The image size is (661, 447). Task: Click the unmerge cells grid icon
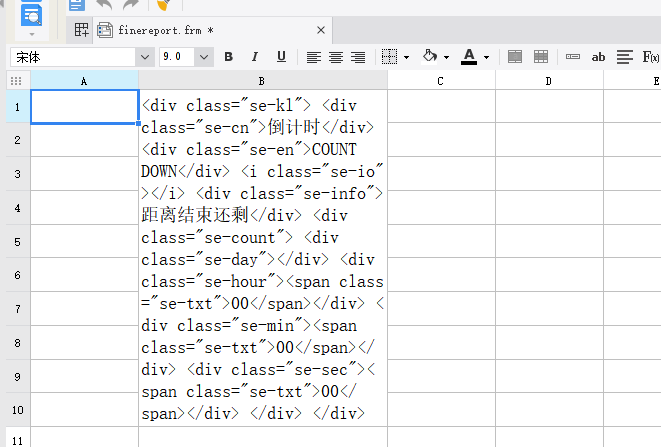pyautogui.click(x=541, y=57)
